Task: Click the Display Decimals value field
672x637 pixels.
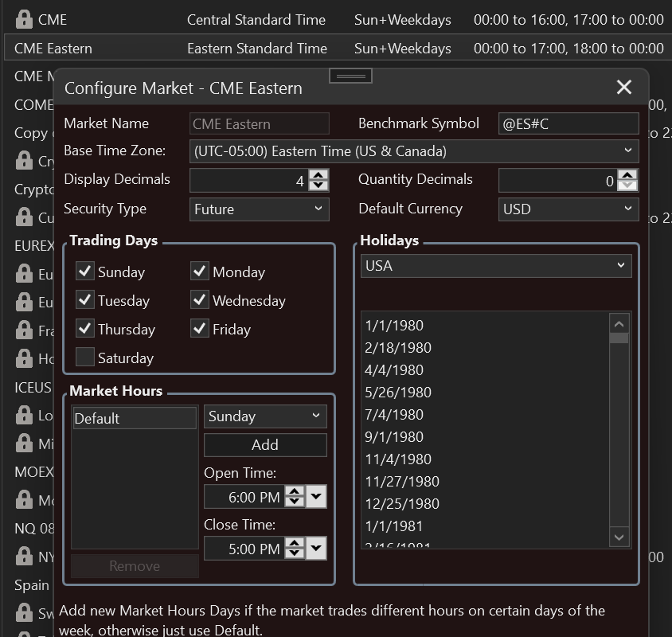Action: click(249, 180)
